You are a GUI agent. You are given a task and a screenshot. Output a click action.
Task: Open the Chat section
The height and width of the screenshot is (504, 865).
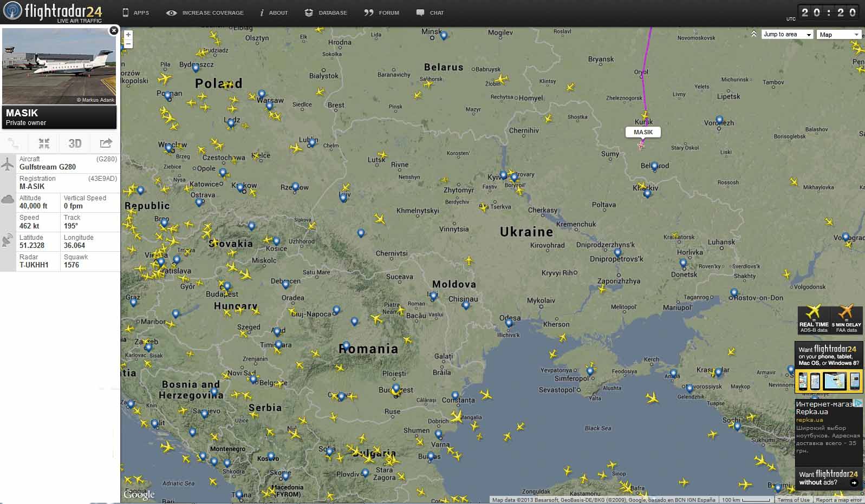430,12
